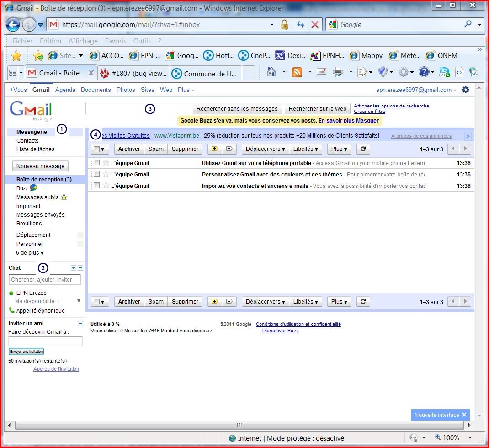Click the horizontal scrollbar thumb
489x448 pixels.
coord(239,425)
